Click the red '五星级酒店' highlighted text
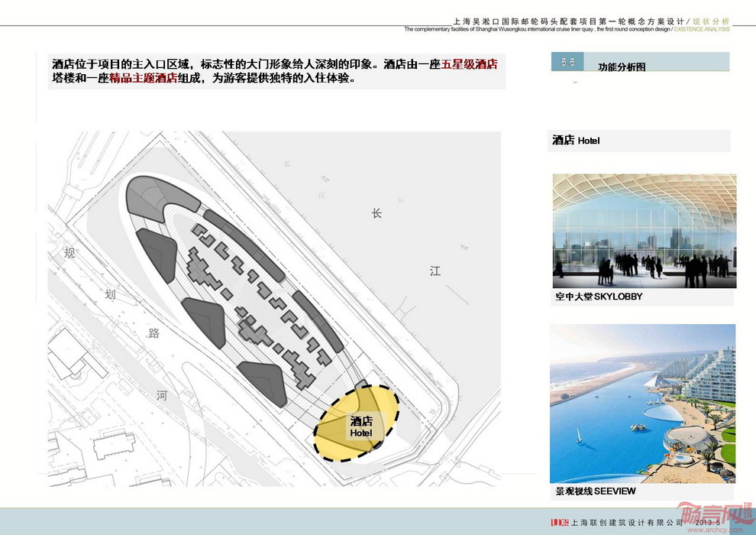 click(x=469, y=64)
